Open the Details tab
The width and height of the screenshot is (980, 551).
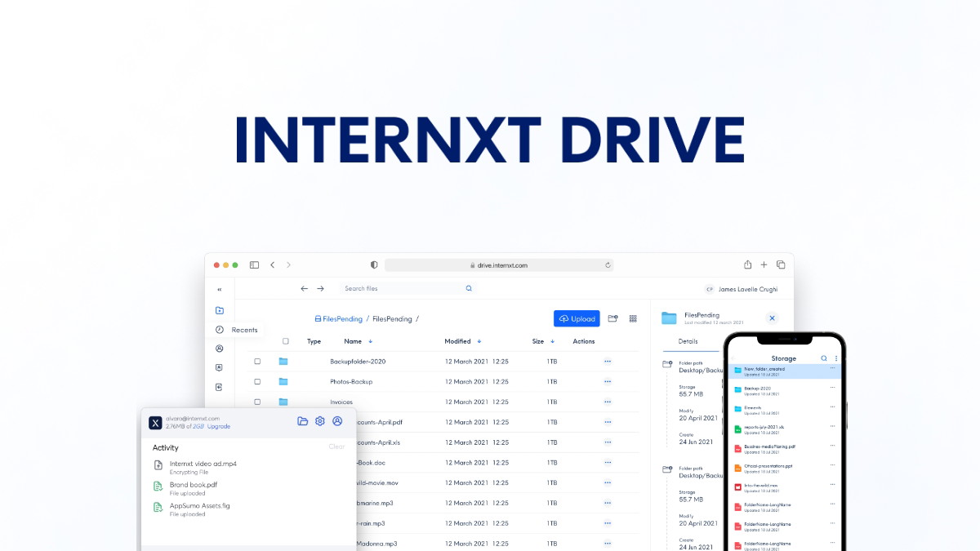pyautogui.click(x=688, y=341)
